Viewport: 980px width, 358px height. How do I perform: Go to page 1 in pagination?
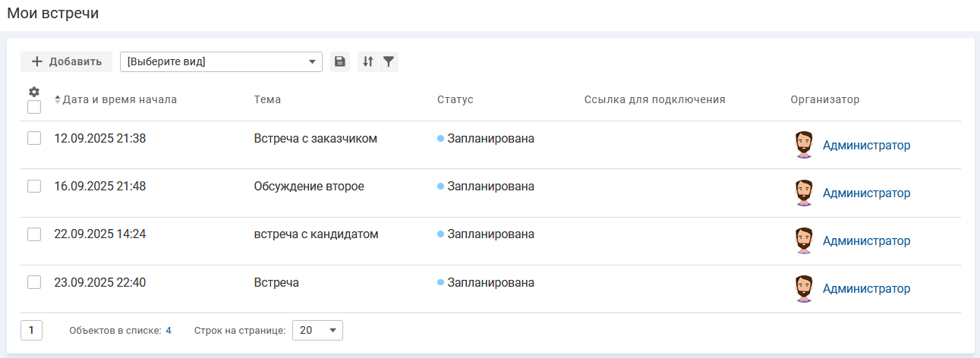coord(31,331)
